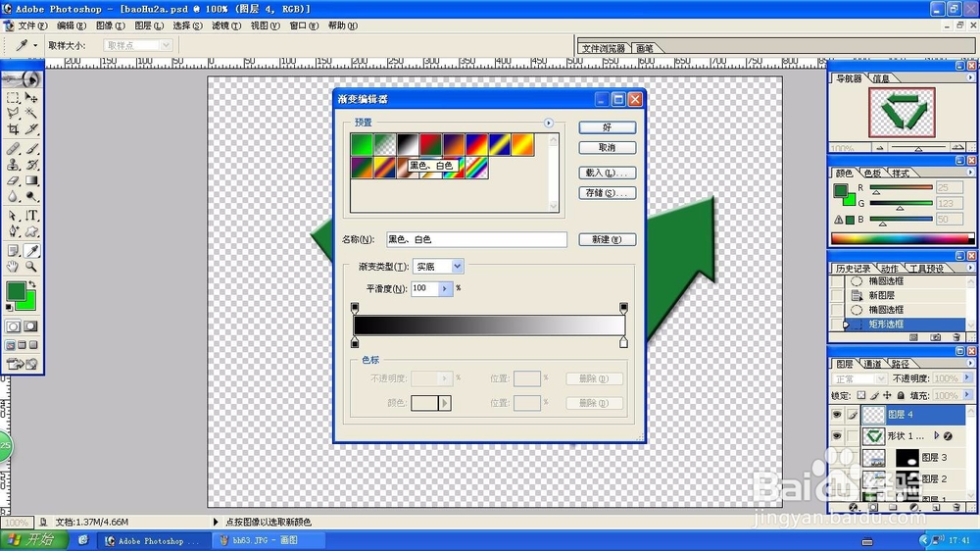The width and height of the screenshot is (980, 551).
Task: Switch to Quick Mask mode
Action: 30,326
